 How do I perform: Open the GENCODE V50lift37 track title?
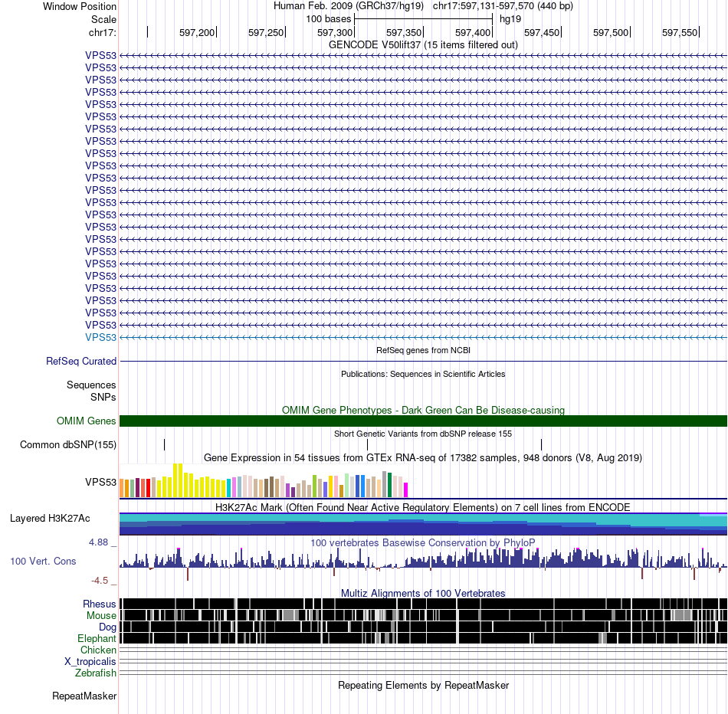click(423, 44)
